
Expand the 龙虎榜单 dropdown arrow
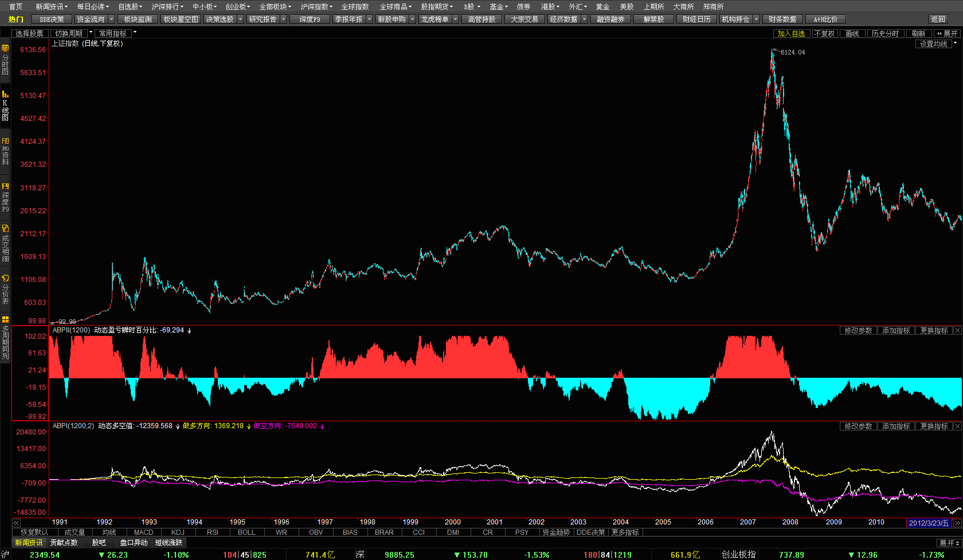click(455, 19)
